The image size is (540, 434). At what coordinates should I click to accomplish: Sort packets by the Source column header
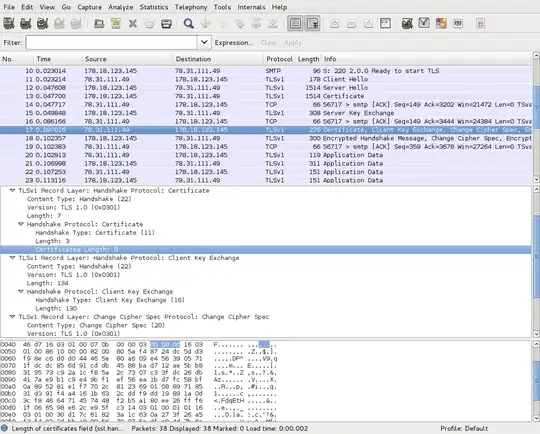pos(127,59)
